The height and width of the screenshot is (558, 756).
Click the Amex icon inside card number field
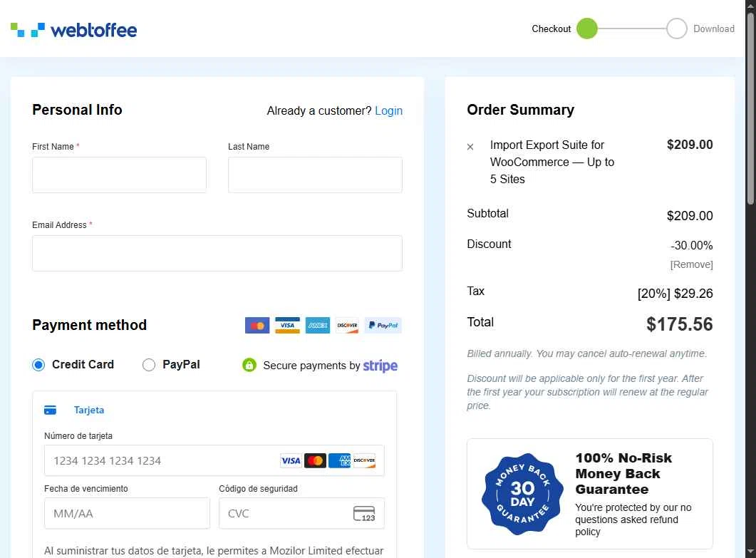339,460
